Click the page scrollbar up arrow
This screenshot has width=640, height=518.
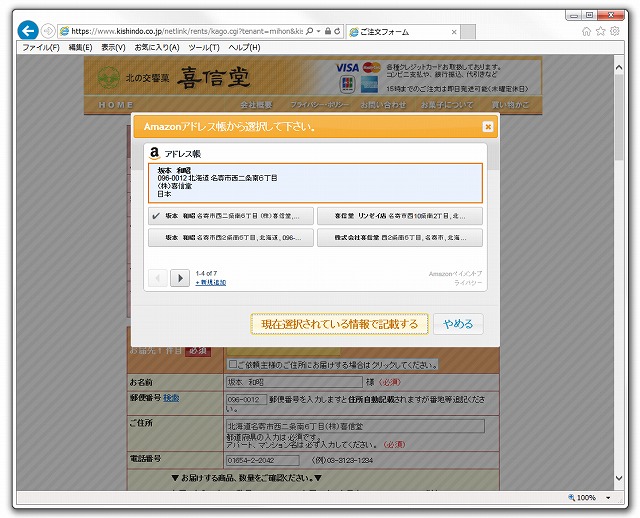[619, 68]
